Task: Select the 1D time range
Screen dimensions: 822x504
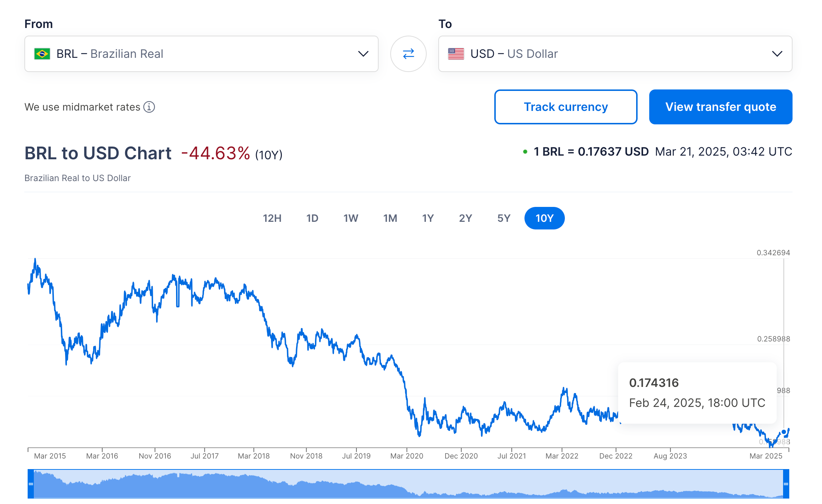Action: [312, 218]
